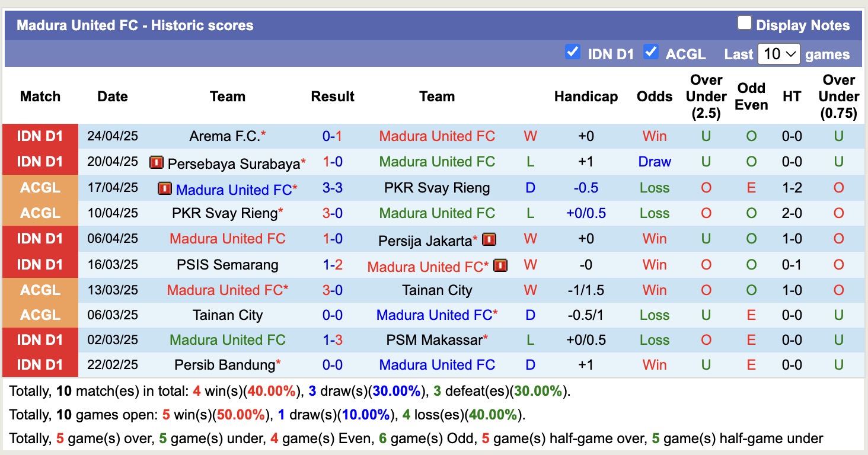Uncheck the IDN D1 filter
This screenshot has height=455, width=868.
(573, 52)
